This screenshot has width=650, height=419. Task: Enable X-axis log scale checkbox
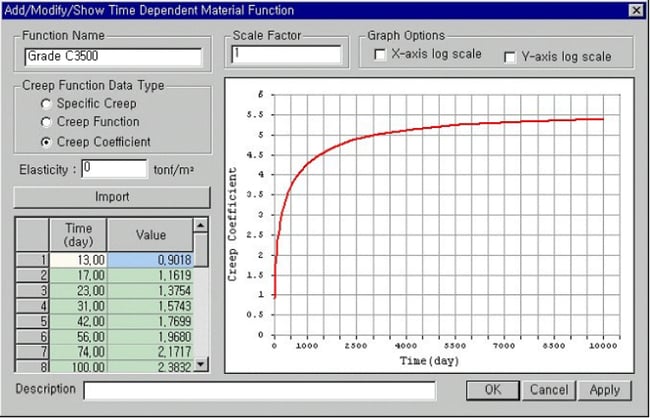pyautogui.click(x=380, y=54)
